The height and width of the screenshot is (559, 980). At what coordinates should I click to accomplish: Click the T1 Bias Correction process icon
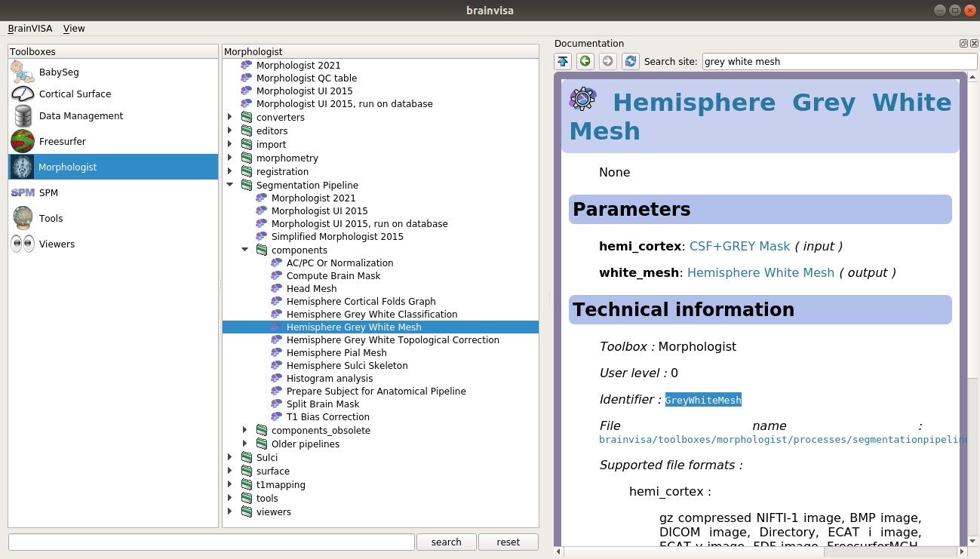[x=277, y=417]
